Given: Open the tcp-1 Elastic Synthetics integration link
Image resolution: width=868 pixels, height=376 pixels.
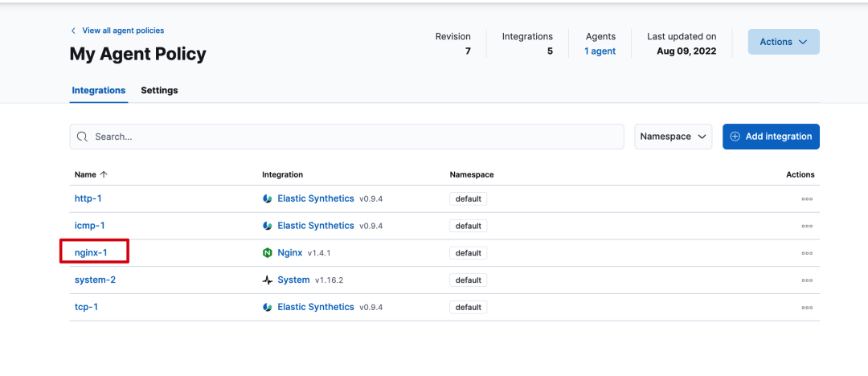Looking at the screenshot, I should [315, 307].
